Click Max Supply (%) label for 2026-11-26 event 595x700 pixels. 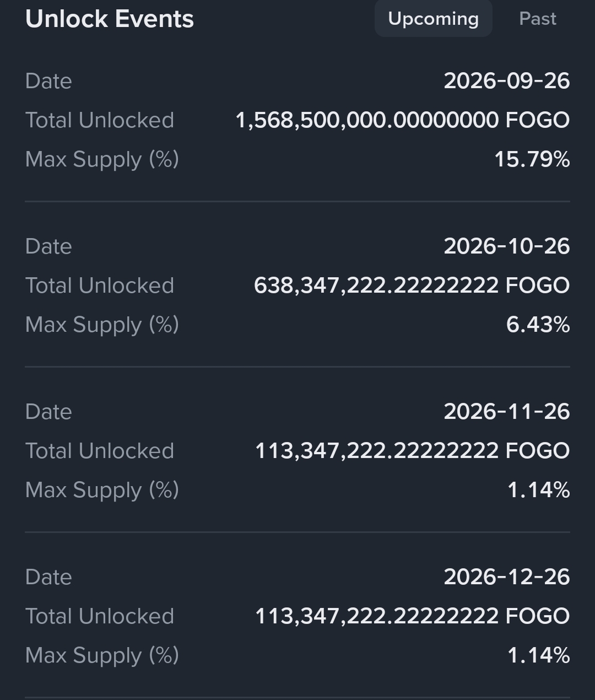(102, 490)
